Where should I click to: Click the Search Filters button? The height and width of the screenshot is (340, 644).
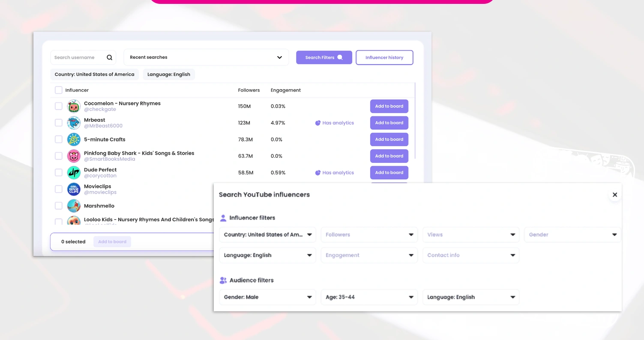coord(324,57)
